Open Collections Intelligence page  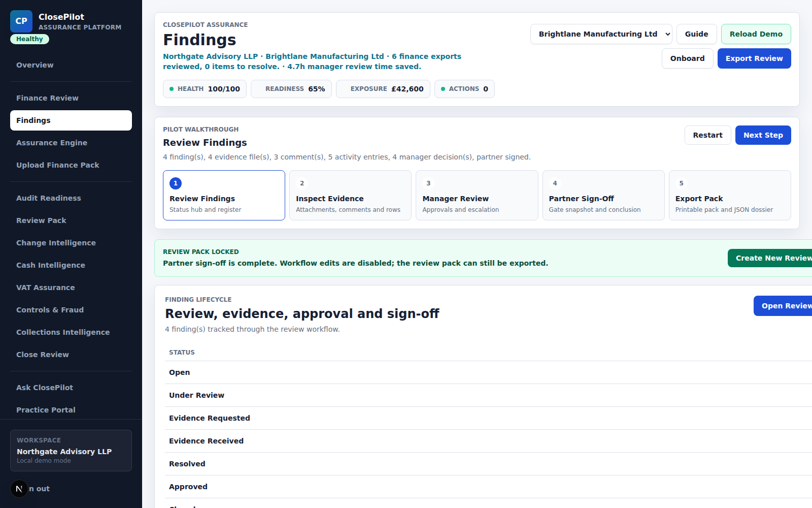[x=71, y=332]
